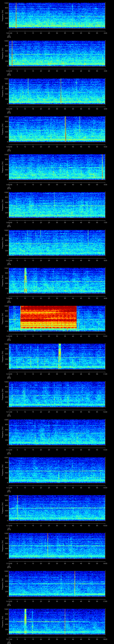
Task: Open the spectrogram panel starting at 5:03:00
Action: point(57,91)
